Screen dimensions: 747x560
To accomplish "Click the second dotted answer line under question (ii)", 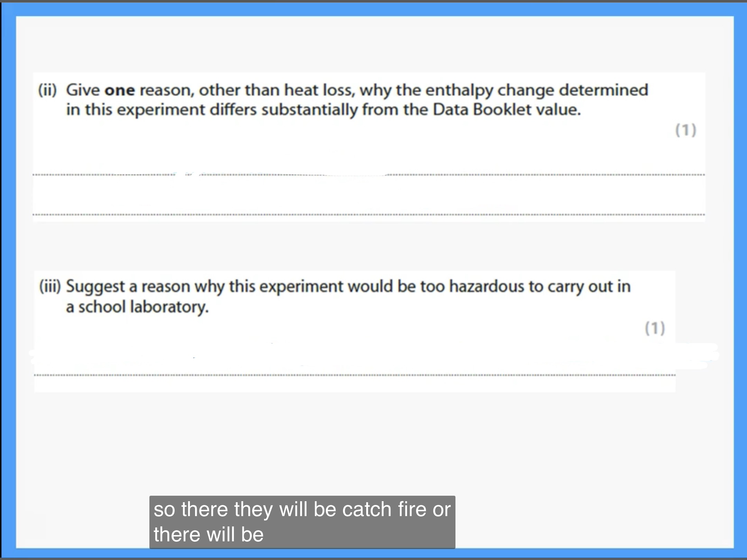I will 369,215.
